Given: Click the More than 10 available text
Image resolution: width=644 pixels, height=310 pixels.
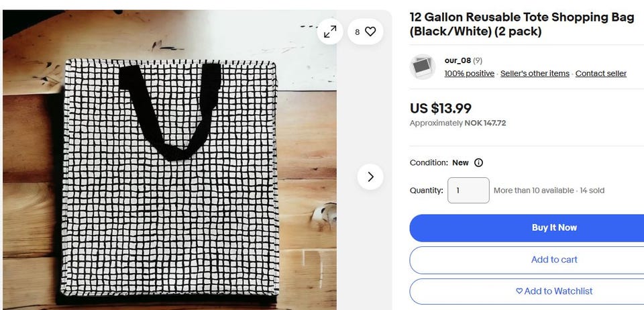Looking at the screenshot, I should 533,191.
